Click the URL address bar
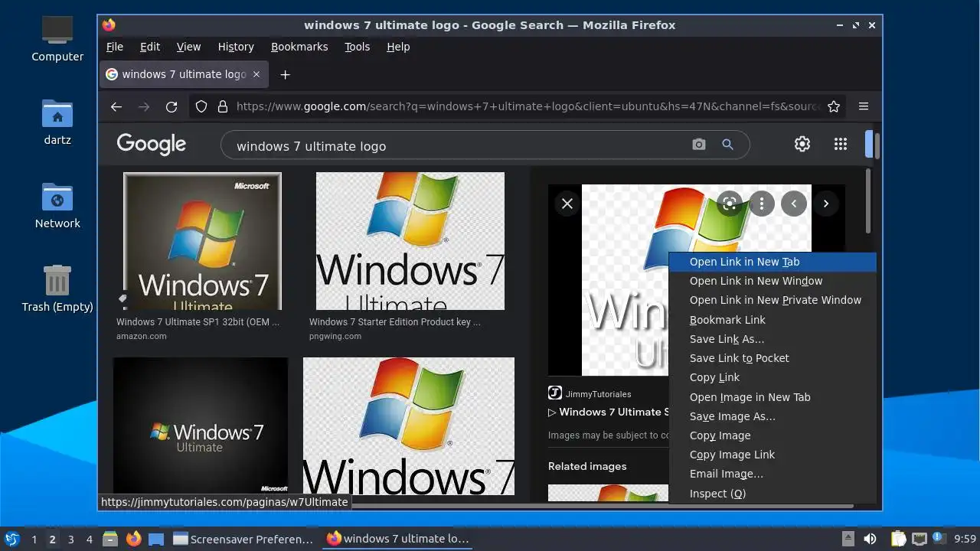The width and height of the screenshot is (980, 551). [x=528, y=106]
